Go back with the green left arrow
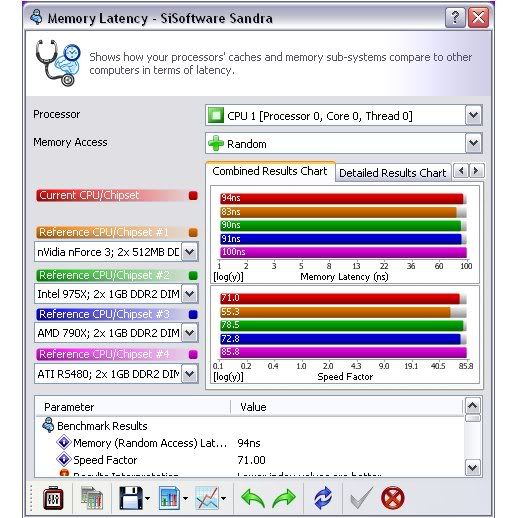Viewport: 512px width, 518px height. [253, 498]
